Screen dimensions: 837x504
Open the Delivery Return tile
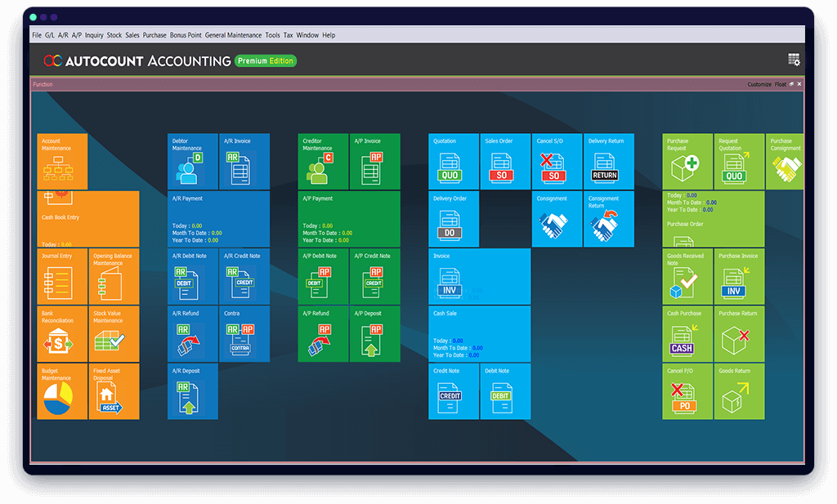tap(608, 162)
